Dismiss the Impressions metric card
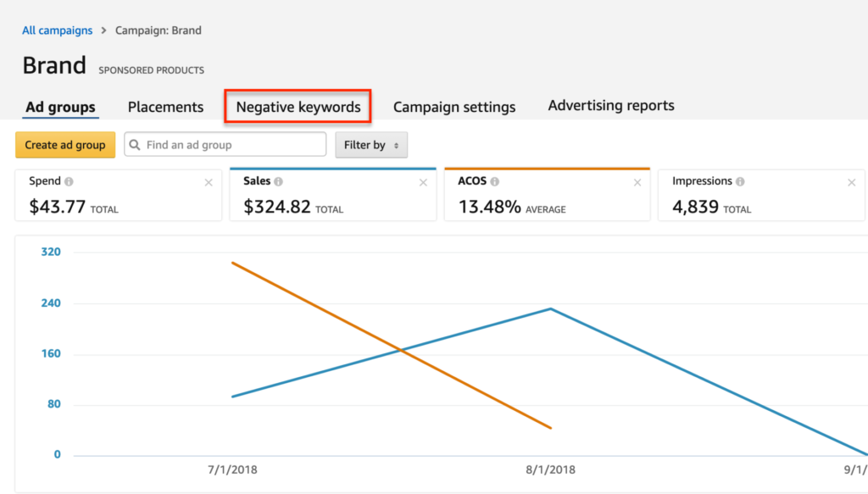 (x=851, y=182)
